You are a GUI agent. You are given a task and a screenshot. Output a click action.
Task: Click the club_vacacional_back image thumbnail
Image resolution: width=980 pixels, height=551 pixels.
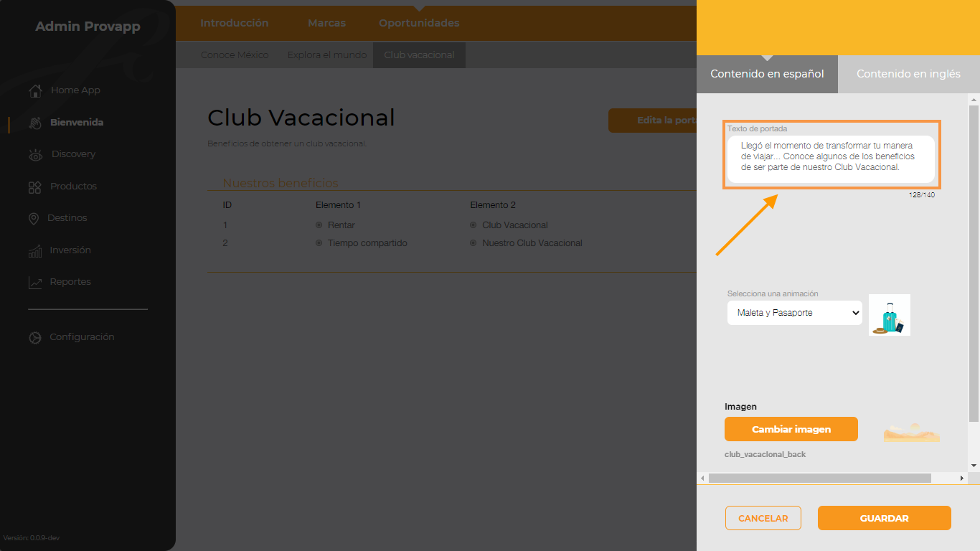(x=911, y=431)
